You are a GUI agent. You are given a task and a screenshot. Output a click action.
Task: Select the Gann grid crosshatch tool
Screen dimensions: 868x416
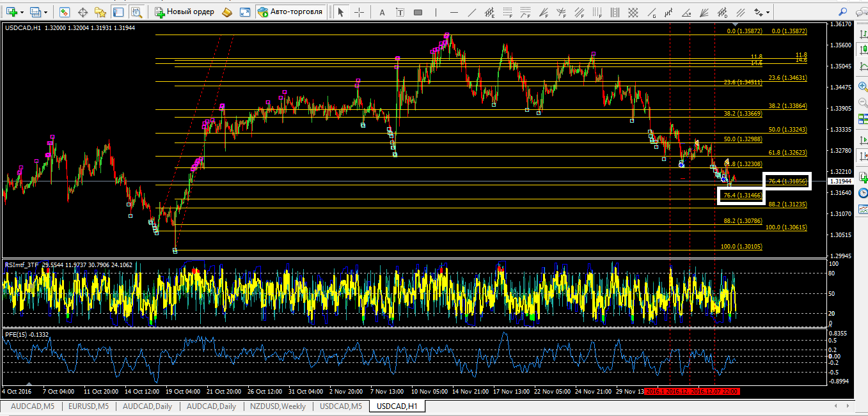tap(634, 12)
